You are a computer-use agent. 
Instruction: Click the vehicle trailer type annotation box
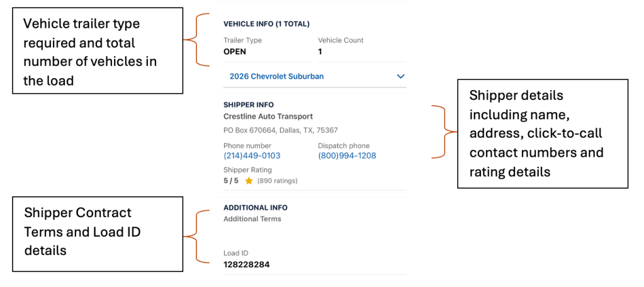coord(98,51)
